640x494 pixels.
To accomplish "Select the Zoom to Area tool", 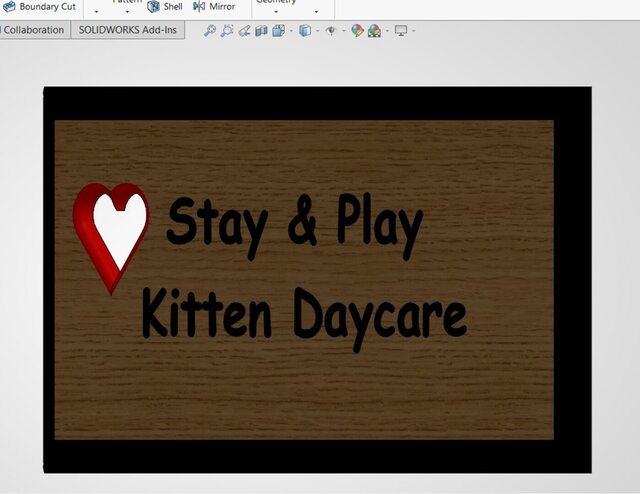I will click(227, 31).
